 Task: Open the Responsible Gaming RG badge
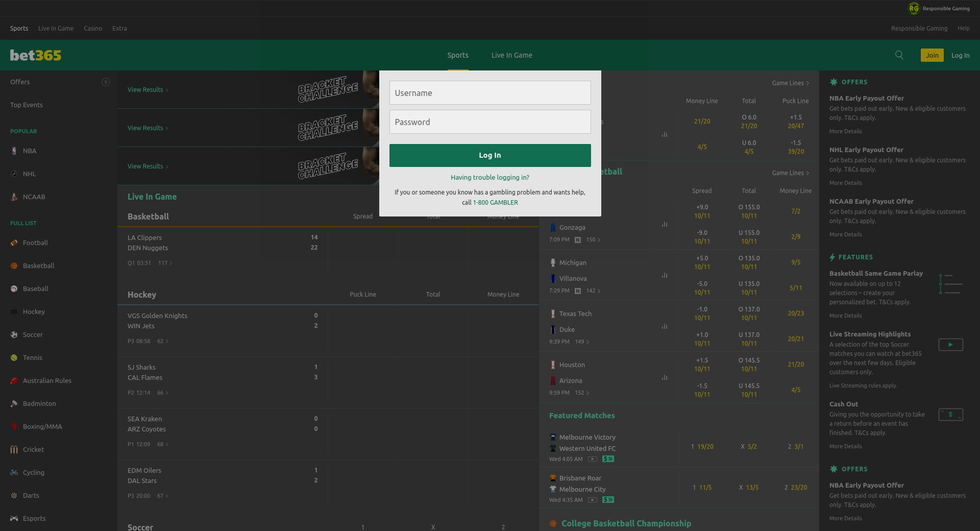[x=913, y=8]
